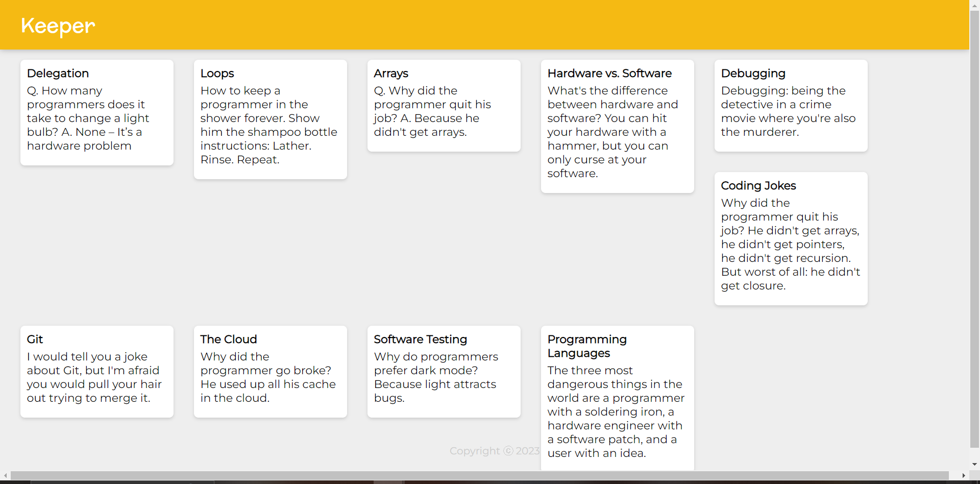This screenshot has width=980, height=484.
Task: Click the shampoo bottle joke text in Loops
Action: coord(269,125)
